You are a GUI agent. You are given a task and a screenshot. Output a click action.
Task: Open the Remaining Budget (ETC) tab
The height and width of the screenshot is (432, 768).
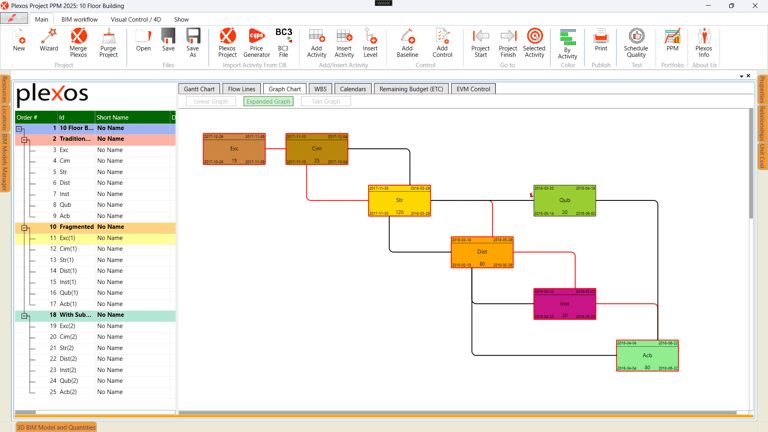point(411,89)
